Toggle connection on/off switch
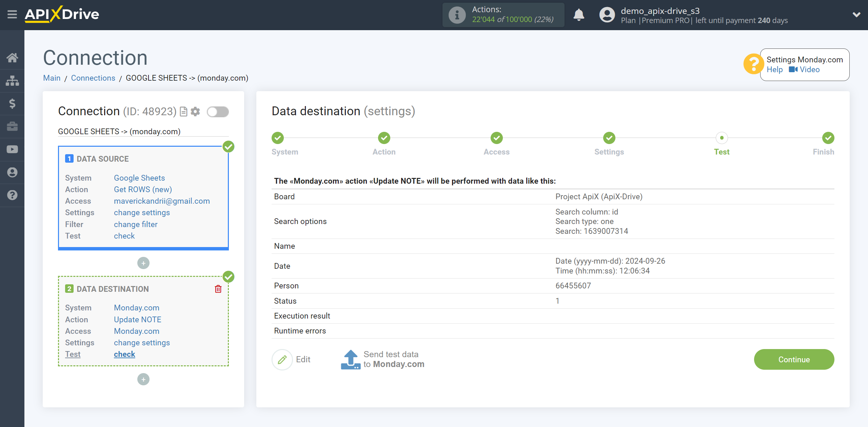Image resolution: width=868 pixels, height=427 pixels. click(x=218, y=111)
